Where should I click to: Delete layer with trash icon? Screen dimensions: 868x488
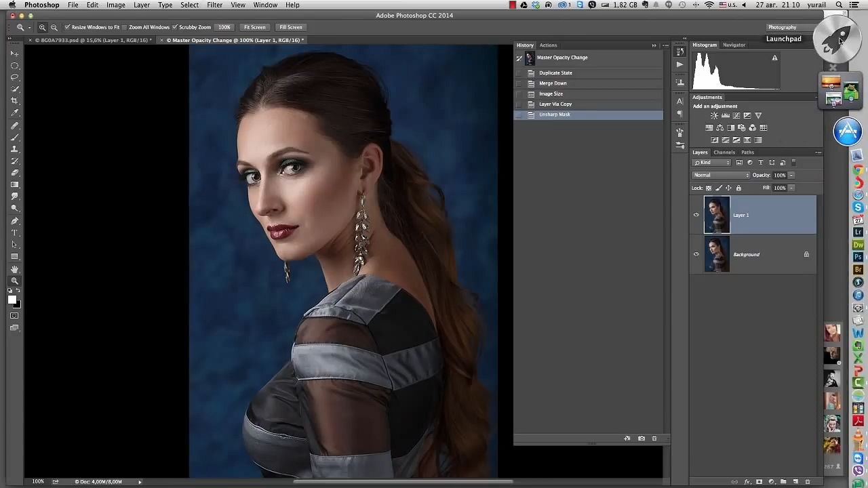pyautogui.click(x=808, y=482)
